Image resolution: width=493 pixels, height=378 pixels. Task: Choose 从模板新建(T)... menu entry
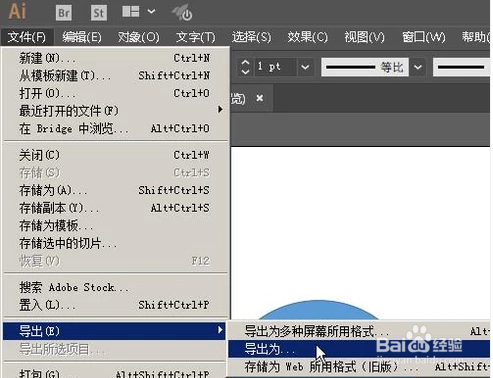click(115, 76)
